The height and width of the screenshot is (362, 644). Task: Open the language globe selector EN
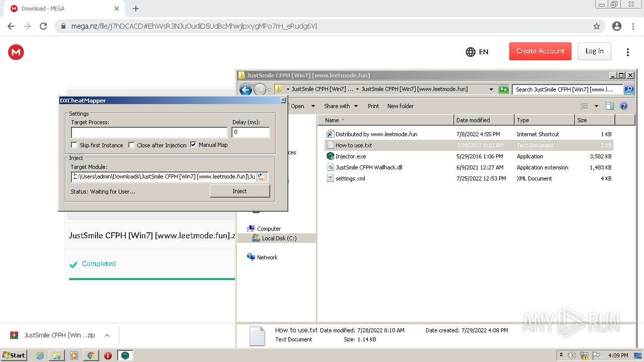[477, 52]
